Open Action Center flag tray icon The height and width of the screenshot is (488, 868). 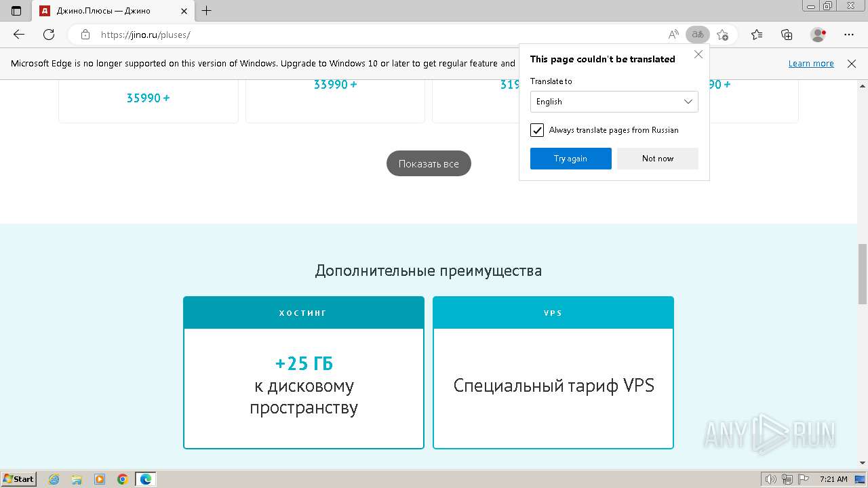point(803,479)
